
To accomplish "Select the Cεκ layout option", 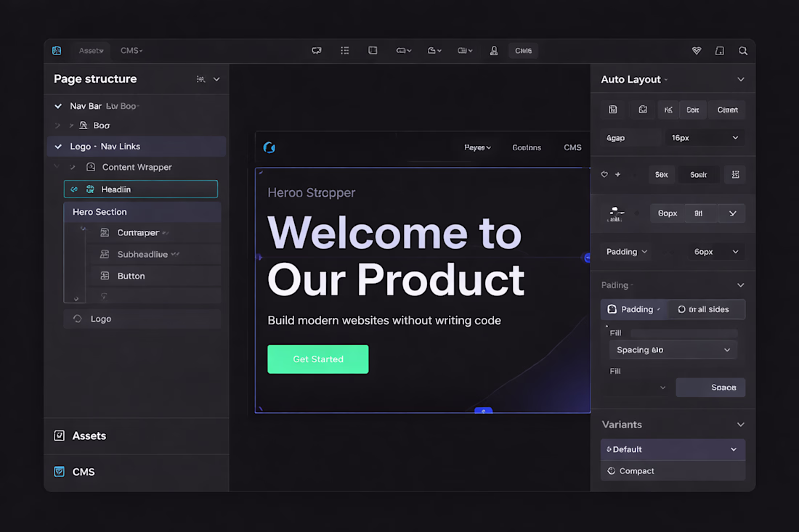I will click(x=692, y=110).
